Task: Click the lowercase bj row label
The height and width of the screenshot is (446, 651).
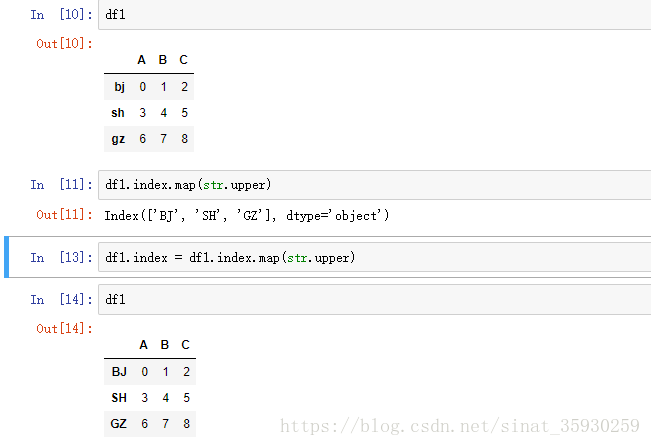Action: pos(119,87)
